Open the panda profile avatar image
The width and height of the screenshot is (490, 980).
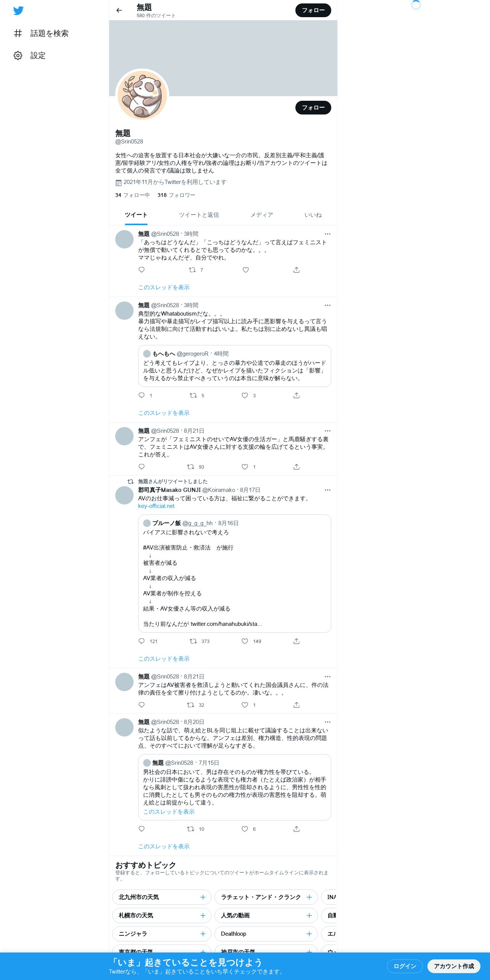click(x=142, y=95)
